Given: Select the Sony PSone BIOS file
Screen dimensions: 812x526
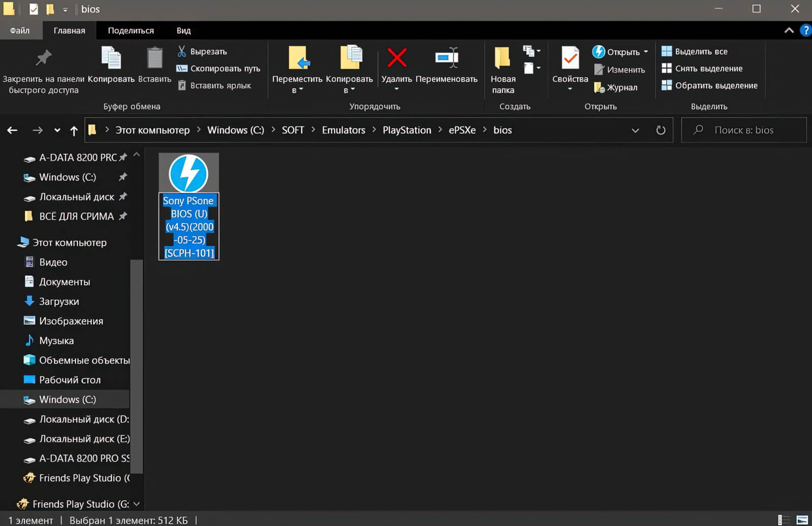Looking at the screenshot, I should 189,206.
